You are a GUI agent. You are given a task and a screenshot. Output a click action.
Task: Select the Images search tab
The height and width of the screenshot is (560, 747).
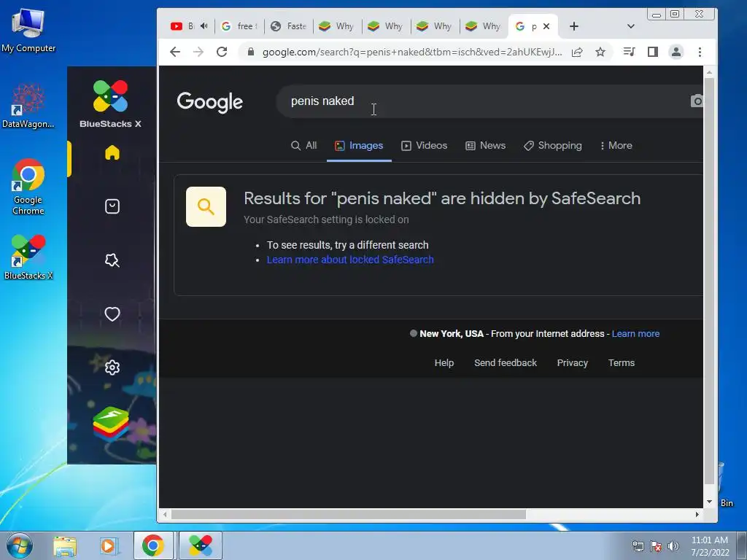[x=359, y=146]
